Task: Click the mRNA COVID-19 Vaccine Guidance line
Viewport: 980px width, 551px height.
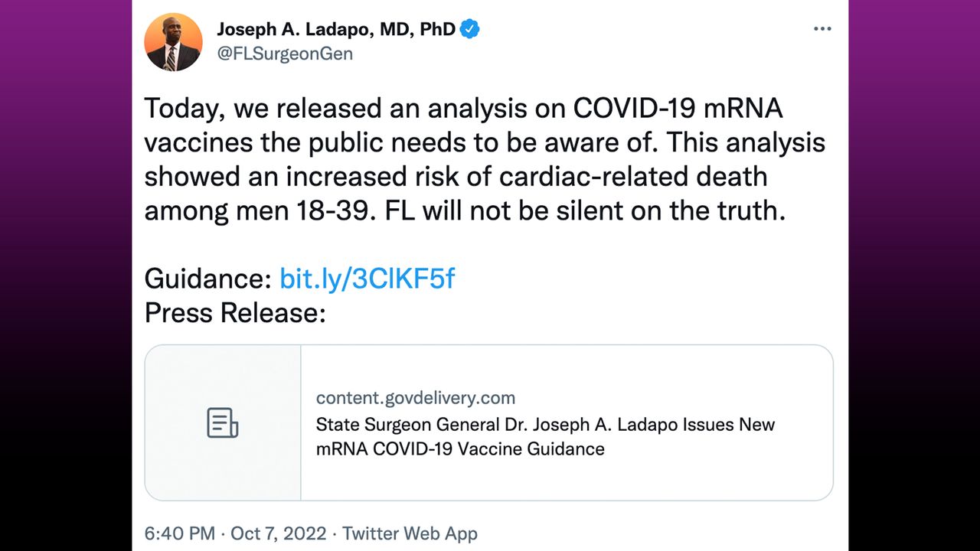Action: tap(460, 448)
